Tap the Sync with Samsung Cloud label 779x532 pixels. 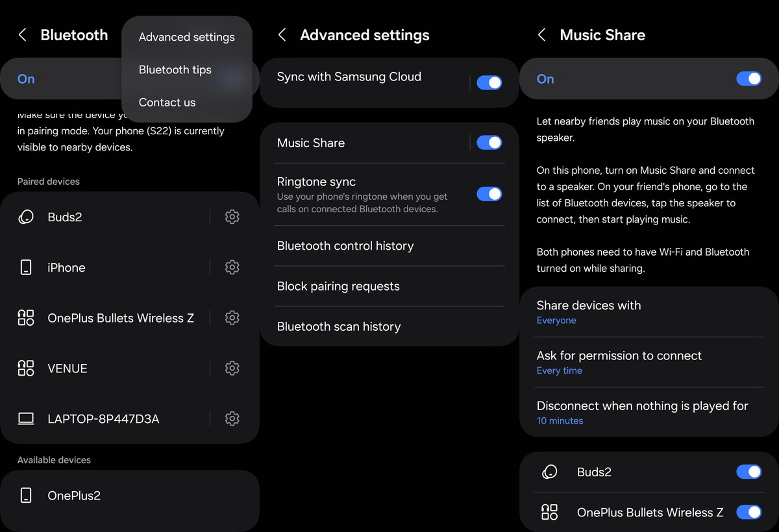349,77
